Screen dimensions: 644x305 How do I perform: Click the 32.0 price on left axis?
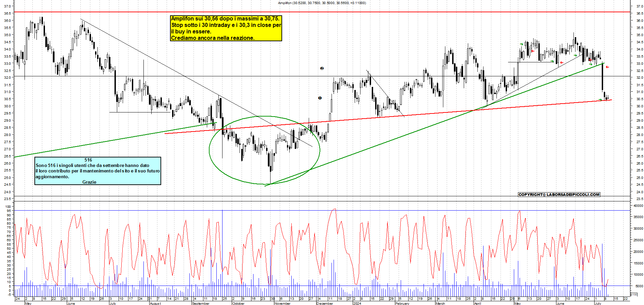8,78
